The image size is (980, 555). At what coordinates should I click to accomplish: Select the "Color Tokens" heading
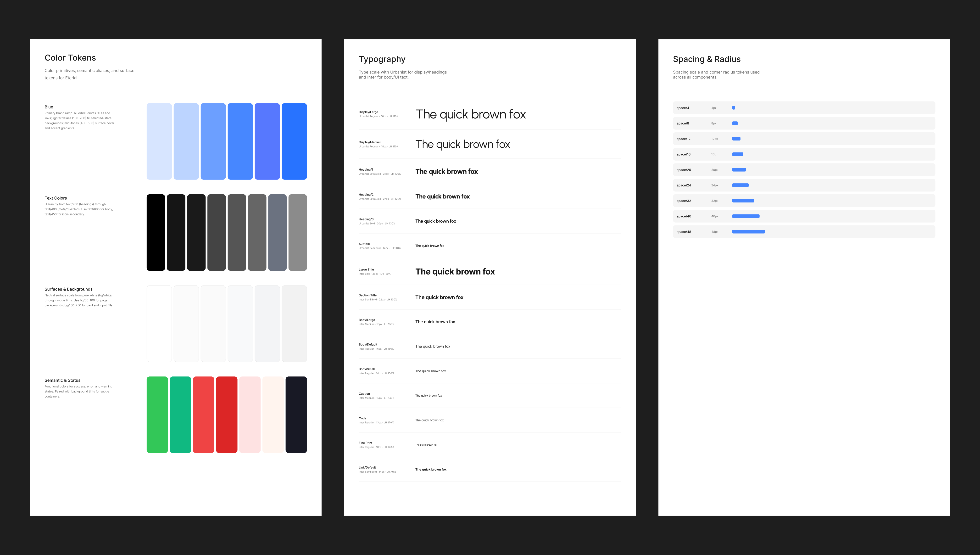tap(70, 58)
